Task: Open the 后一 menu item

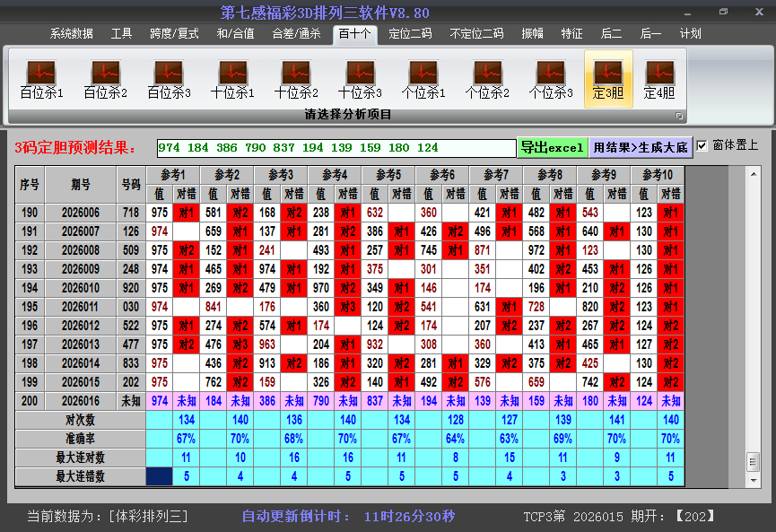Action: coord(650,33)
